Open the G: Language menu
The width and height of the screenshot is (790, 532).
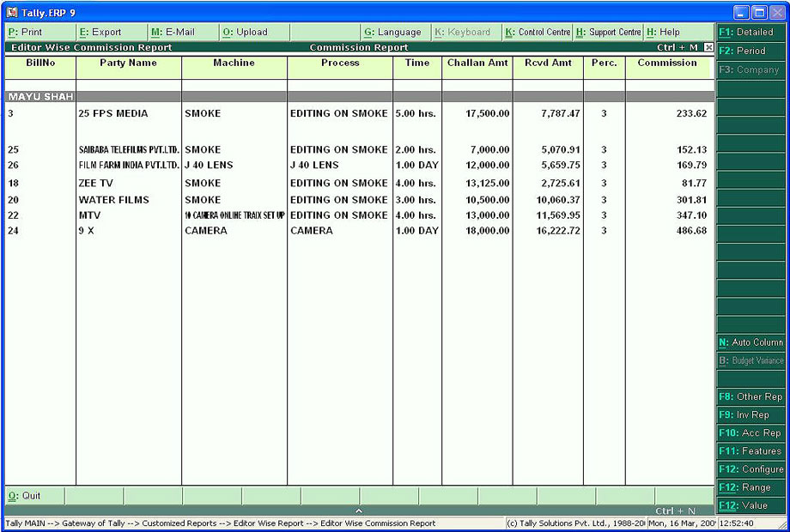point(396,32)
